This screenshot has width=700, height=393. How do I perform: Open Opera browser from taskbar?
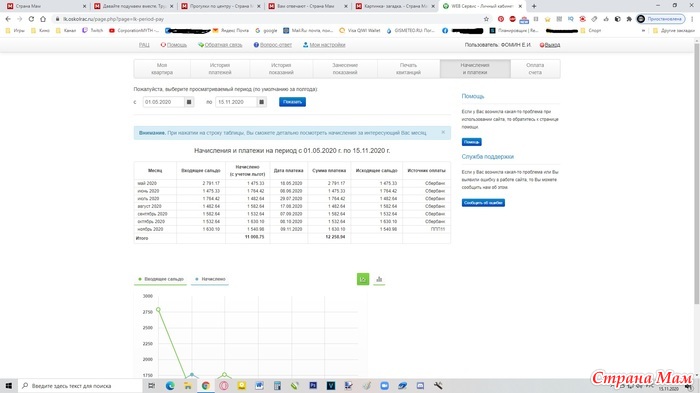pyautogui.click(x=224, y=385)
